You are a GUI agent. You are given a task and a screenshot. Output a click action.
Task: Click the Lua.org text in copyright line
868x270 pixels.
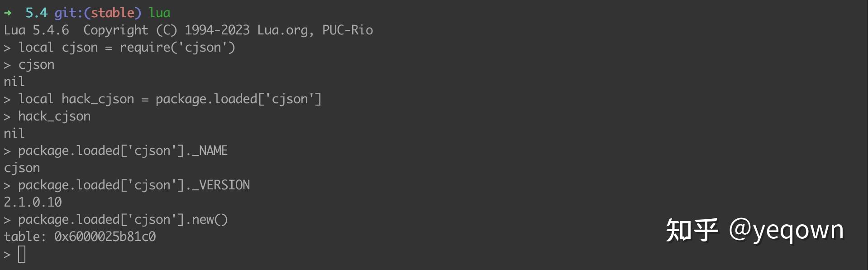click(282, 30)
